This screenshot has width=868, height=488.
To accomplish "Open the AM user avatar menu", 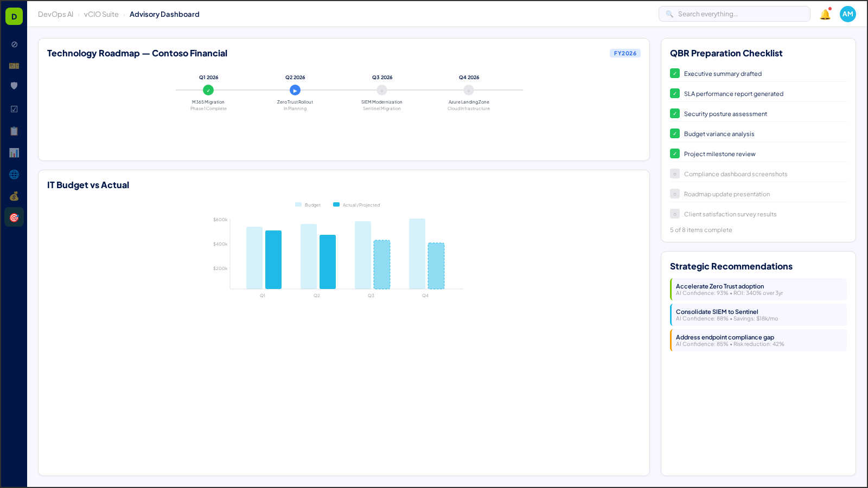I will pyautogui.click(x=847, y=14).
